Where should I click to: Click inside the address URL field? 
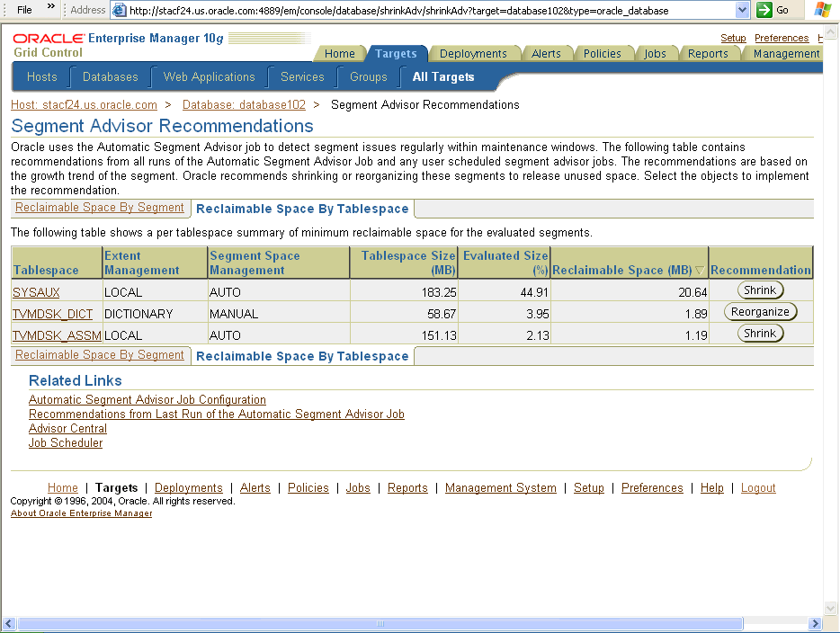(423, 11)
